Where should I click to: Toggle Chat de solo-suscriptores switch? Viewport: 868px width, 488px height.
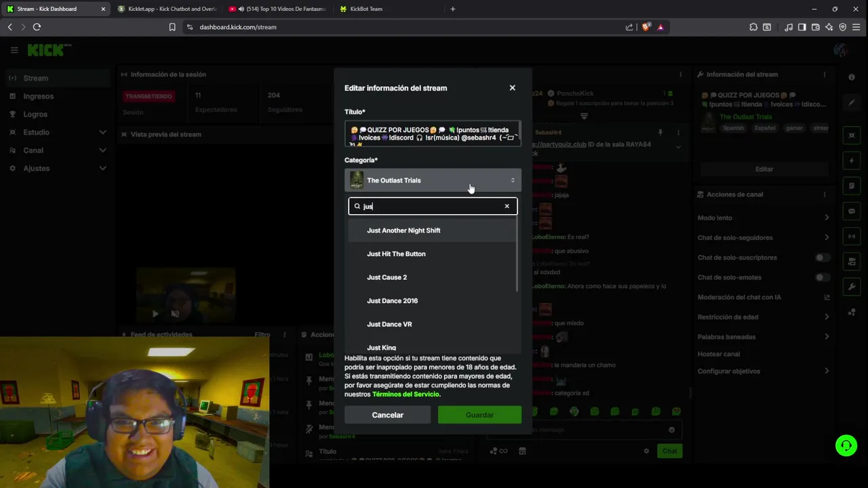click(x=823, y=258)
